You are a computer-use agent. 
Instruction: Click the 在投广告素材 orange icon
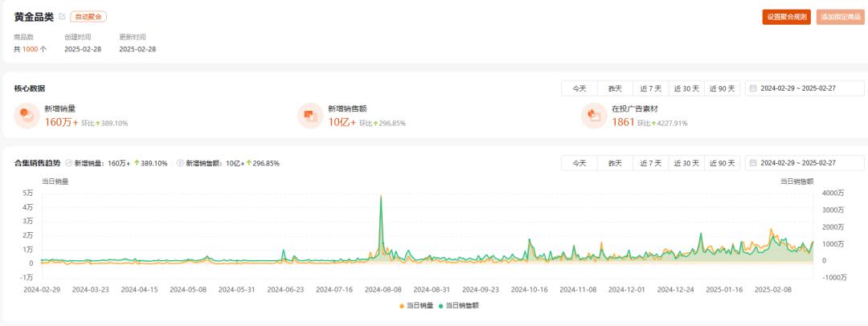tap(594, 116)
